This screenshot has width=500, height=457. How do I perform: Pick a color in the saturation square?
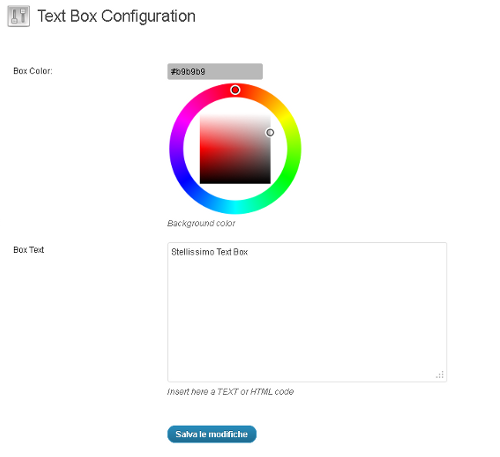click(x=235, y=149)
